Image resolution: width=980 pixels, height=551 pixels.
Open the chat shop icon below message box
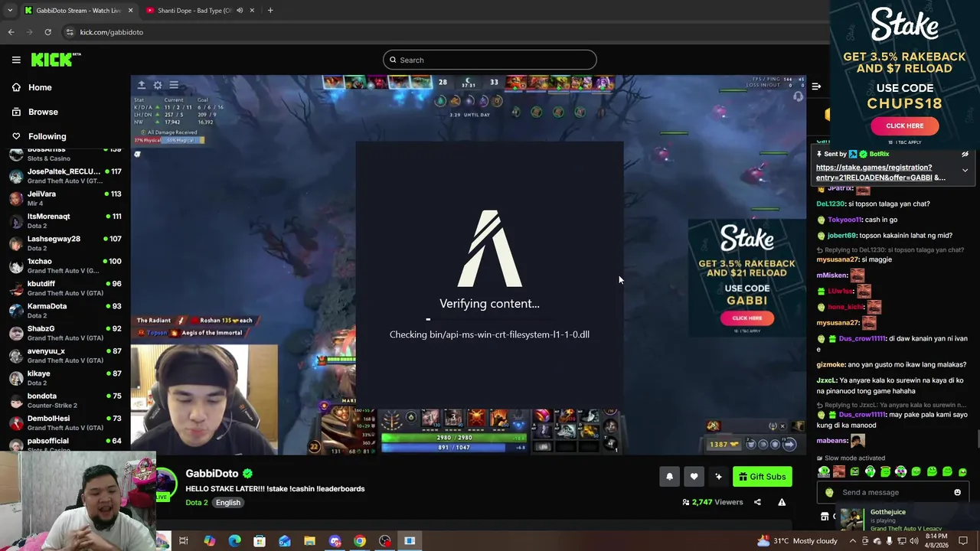(825, 517)
